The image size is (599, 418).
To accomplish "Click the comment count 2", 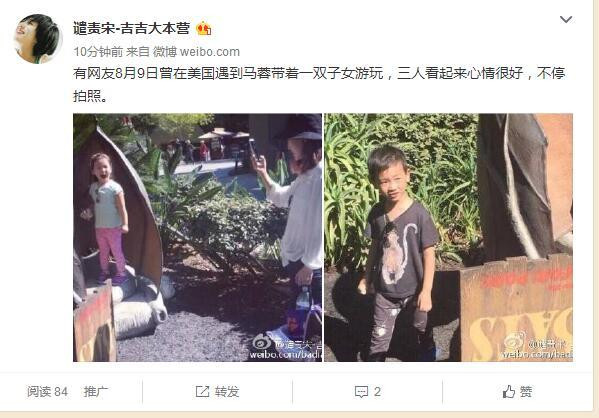I will [x=377, y=392].
